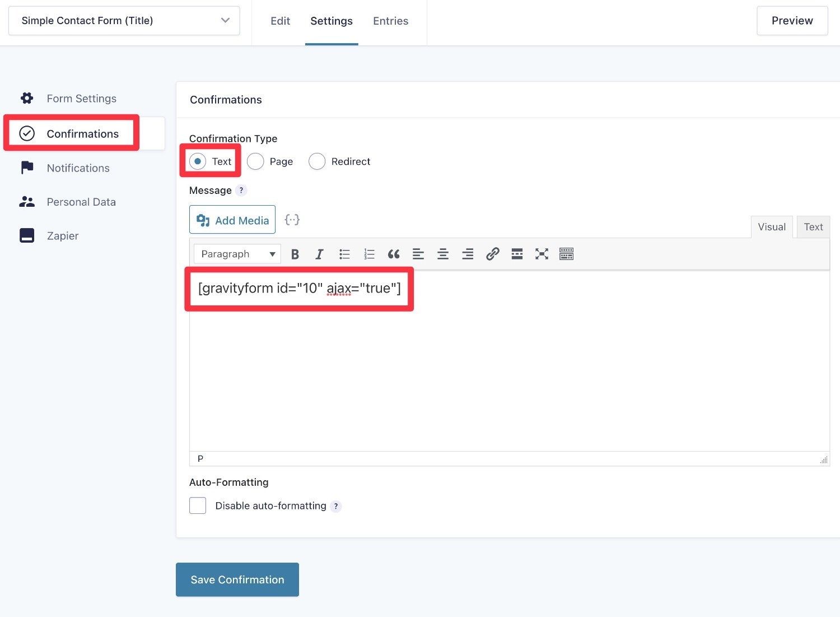Click the Zapier sidebar icon
This screenshot has width=840, height=617.
coord(27,235)
